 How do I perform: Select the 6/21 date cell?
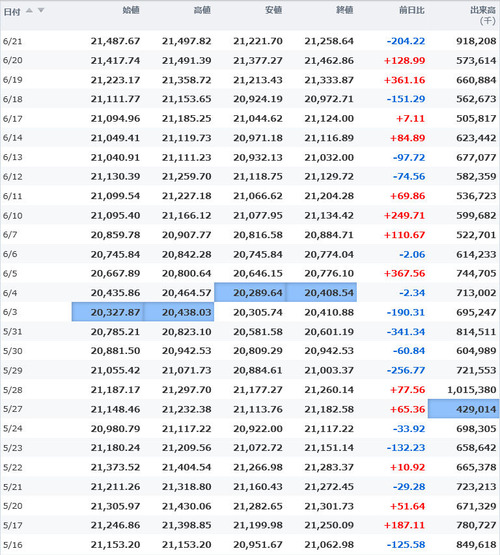pos(12,41)
